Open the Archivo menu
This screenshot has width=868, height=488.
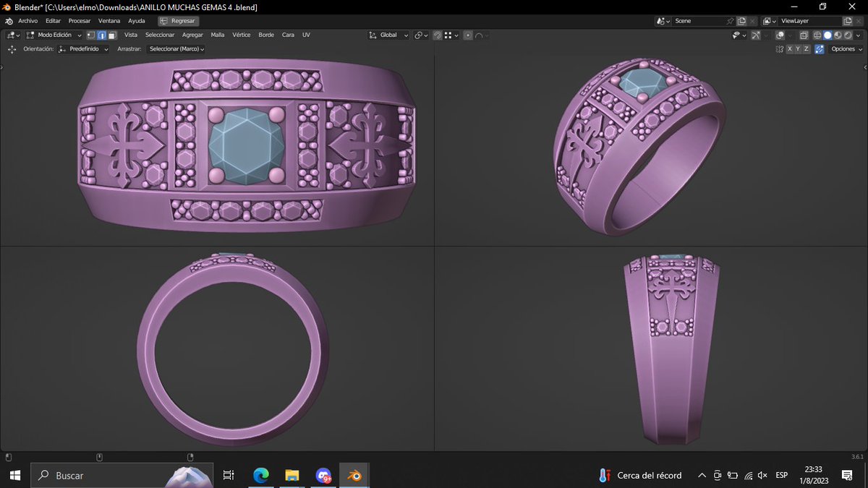[27, 21]
